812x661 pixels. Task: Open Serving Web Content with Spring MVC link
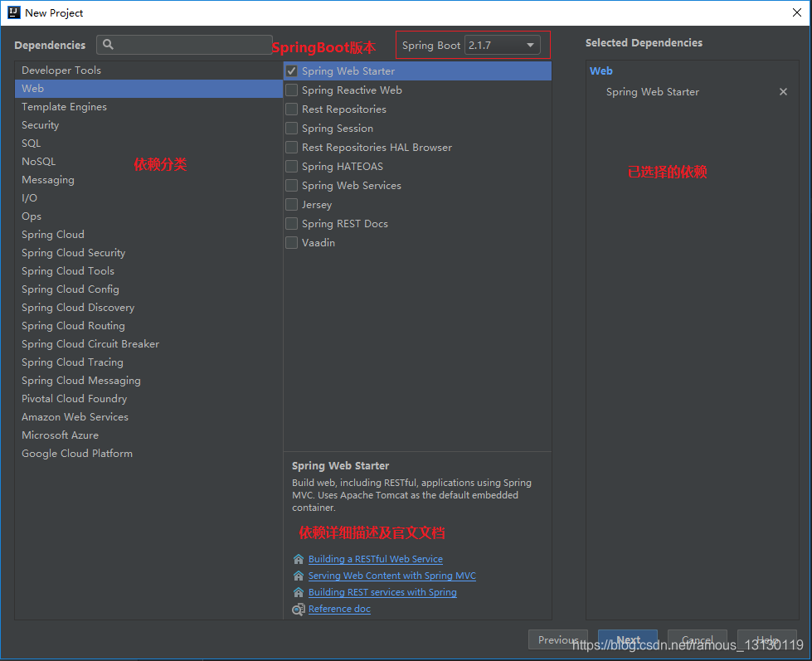pos(392,576)
